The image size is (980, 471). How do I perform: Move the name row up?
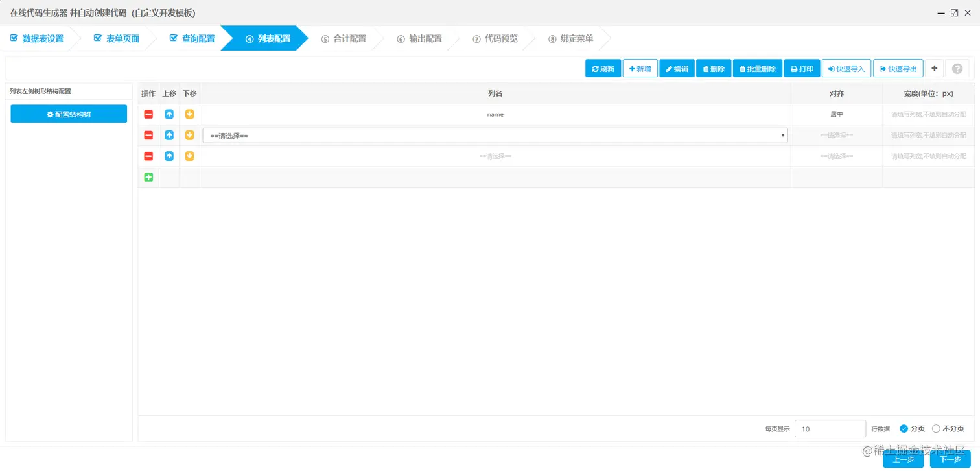[169, 114]
